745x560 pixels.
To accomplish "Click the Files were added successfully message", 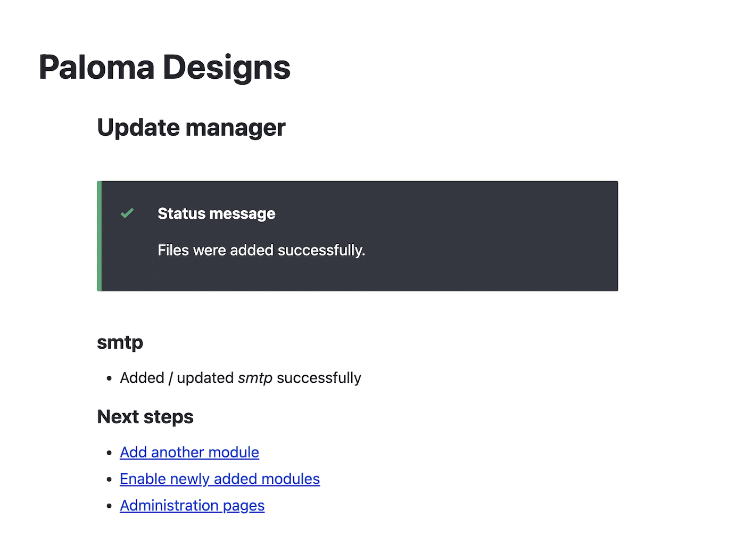I will click(x=261, y=250).
